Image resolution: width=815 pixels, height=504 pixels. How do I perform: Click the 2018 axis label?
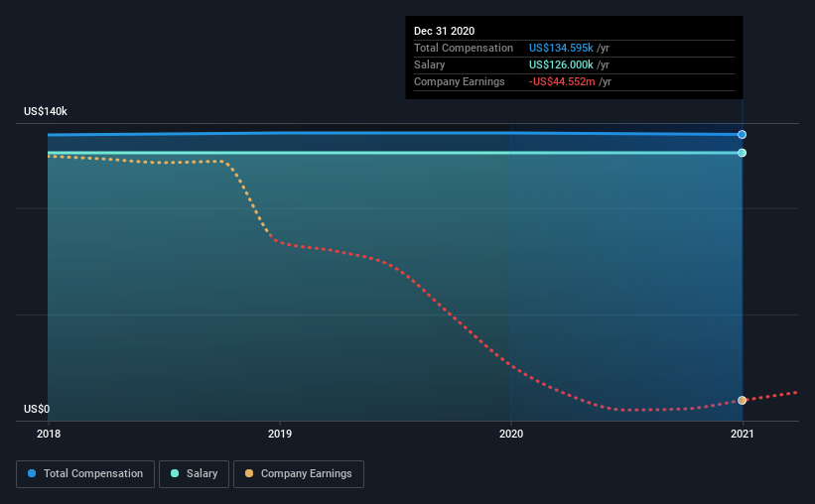click(49, 434)
